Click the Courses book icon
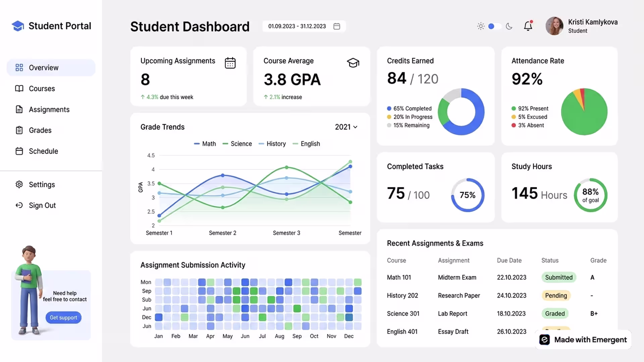Screen dimensions: 644x362 [x=19, y=88]
